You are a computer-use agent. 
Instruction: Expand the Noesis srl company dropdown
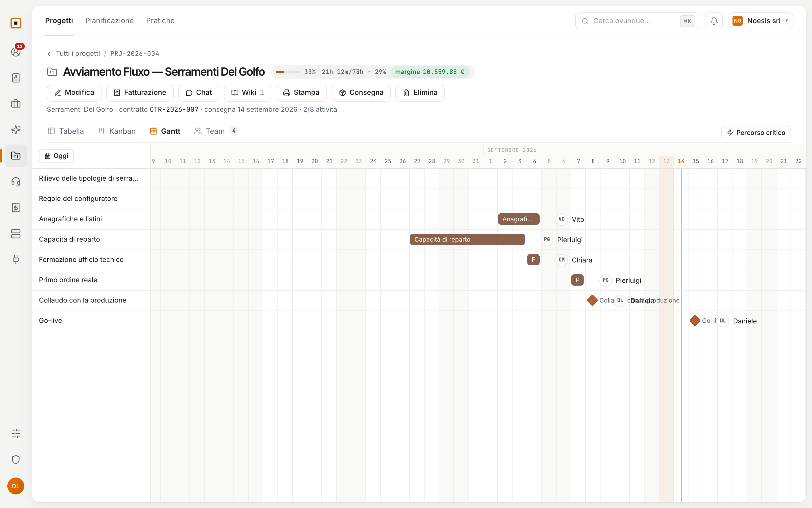761,21
